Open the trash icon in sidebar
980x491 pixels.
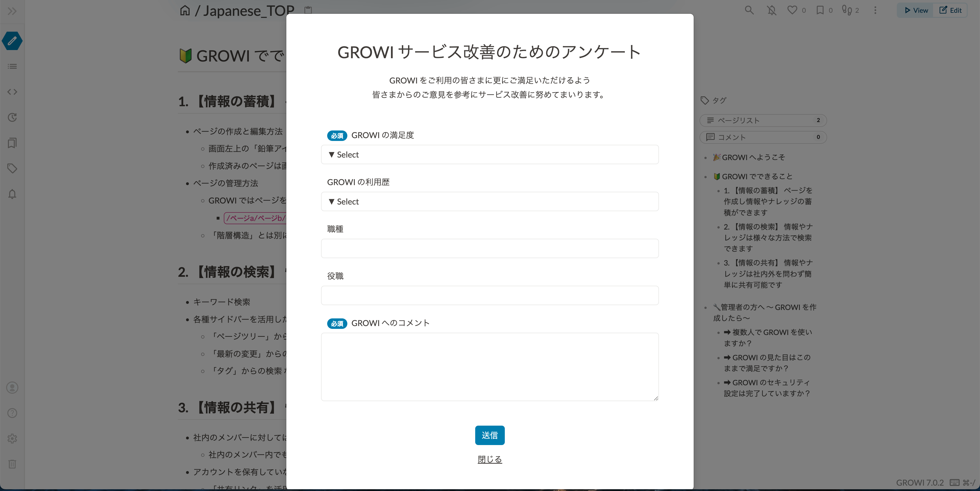(12, 464)
